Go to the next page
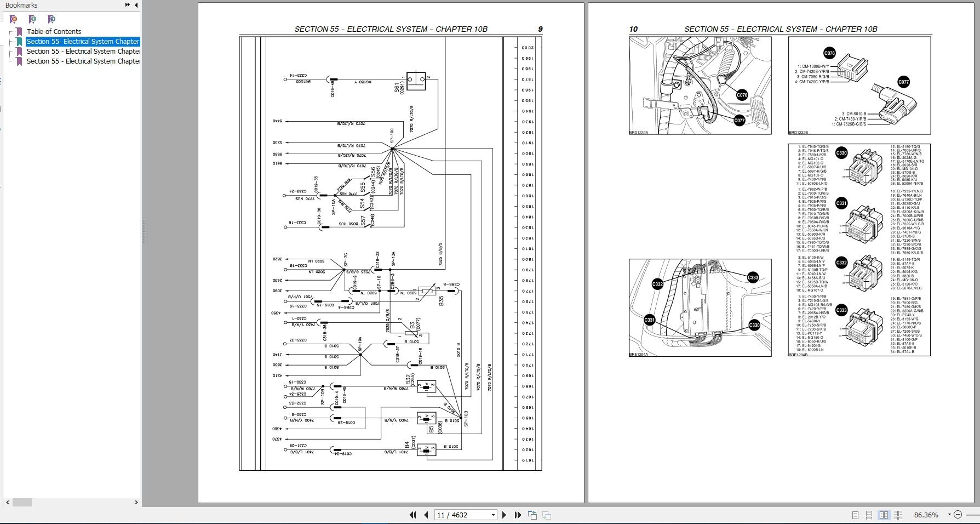Viewport: 980px width, 524px height. [x=505, y=515]
